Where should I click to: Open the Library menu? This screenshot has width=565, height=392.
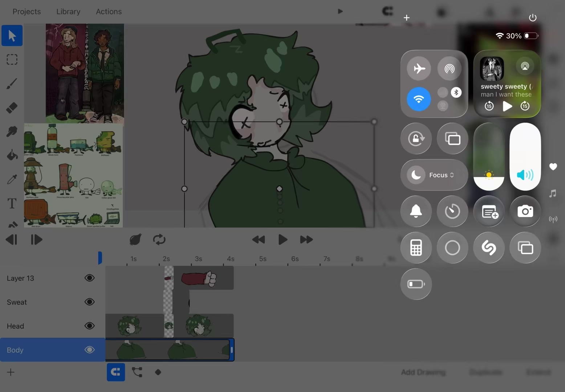pos(68,12)
